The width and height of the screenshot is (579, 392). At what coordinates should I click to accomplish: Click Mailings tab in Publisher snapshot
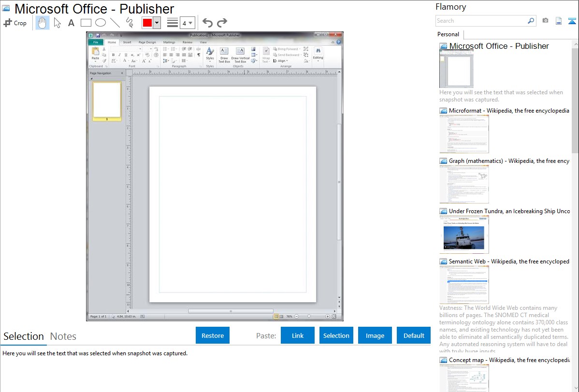[x=169, y=42]
